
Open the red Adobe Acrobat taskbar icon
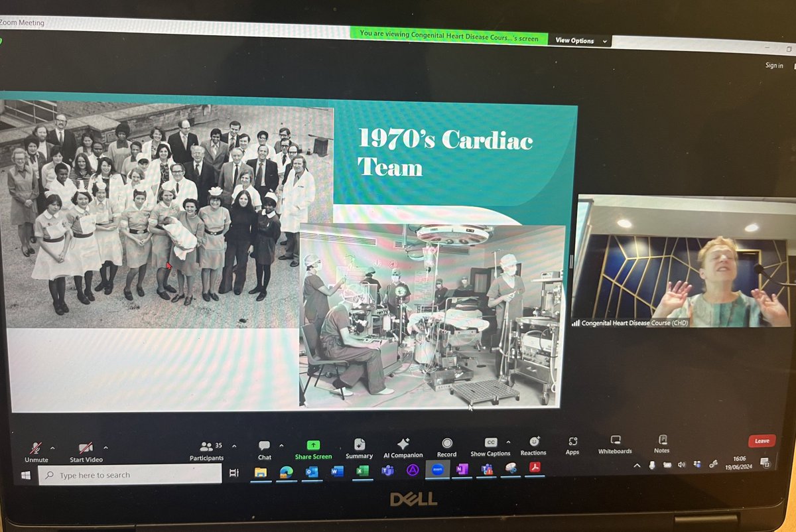pos(535,468)
